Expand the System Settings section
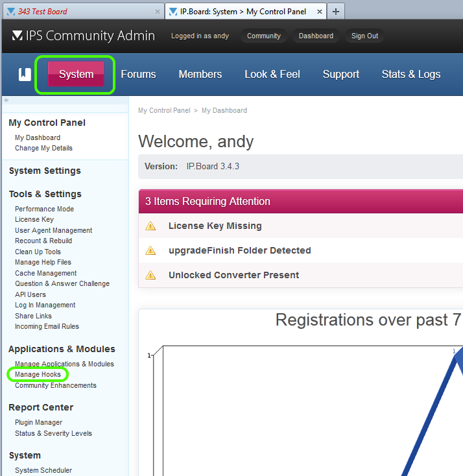 (x=45, y=171)
